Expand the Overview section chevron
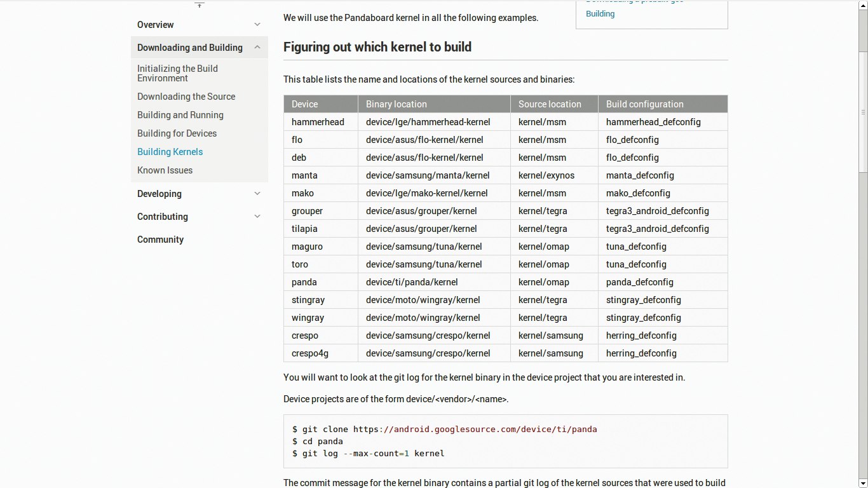The image size is (868, 488). 257,25
